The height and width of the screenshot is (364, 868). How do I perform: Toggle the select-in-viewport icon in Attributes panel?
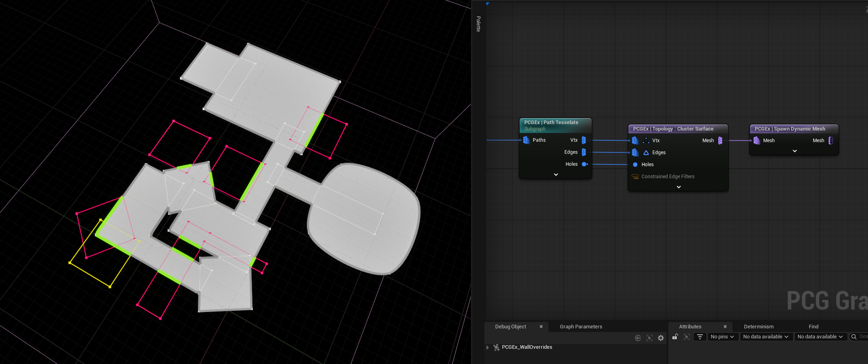pyautogui.click(x=687, y=337)
